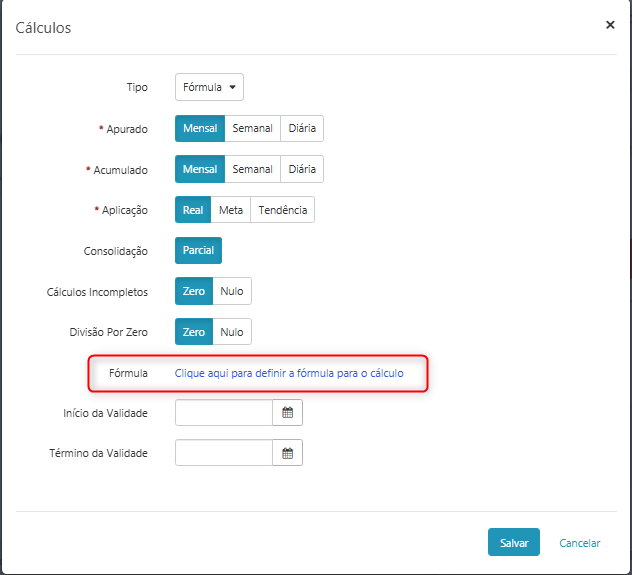632x575 pixels.
Task: Choose Mensal for Acumulado
Action: click(200, 169)
